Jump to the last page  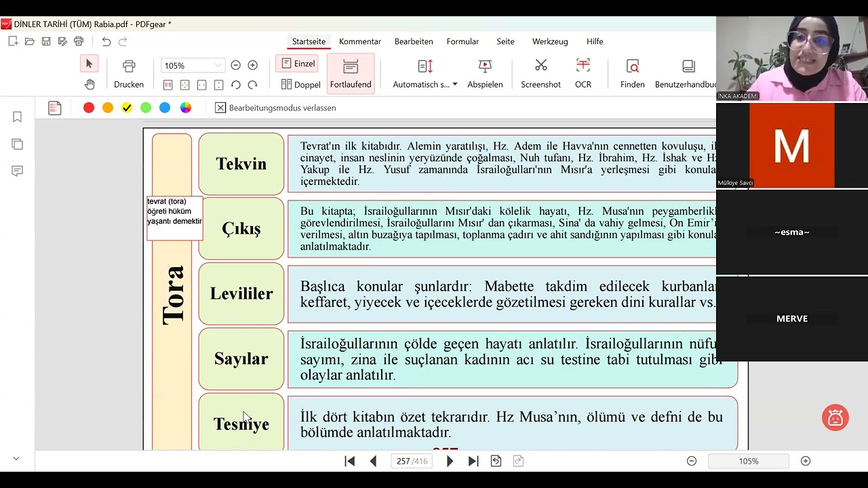click(x=473, y=461)
